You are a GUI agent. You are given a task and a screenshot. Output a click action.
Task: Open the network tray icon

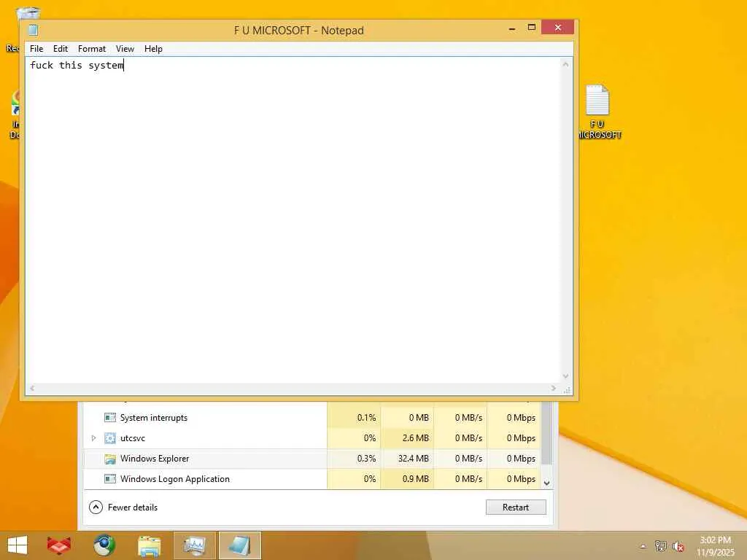(x=660, y=546)
